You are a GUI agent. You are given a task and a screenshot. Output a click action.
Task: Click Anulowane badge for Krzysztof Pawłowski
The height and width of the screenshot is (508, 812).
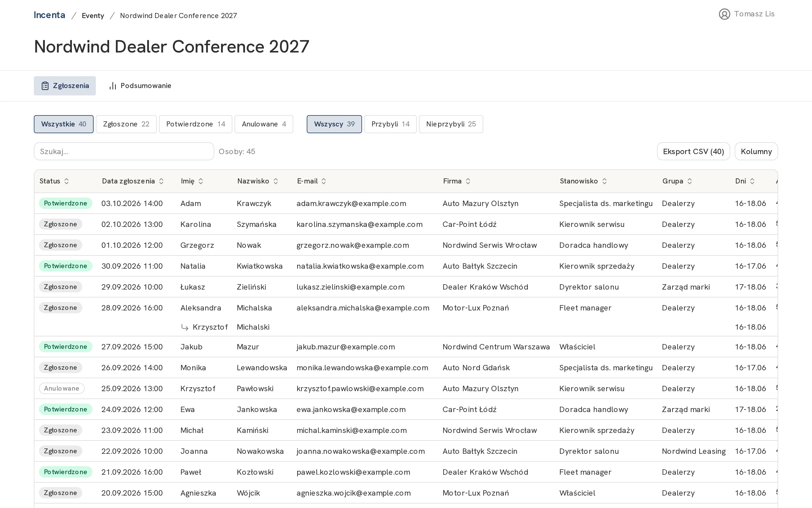62,388
